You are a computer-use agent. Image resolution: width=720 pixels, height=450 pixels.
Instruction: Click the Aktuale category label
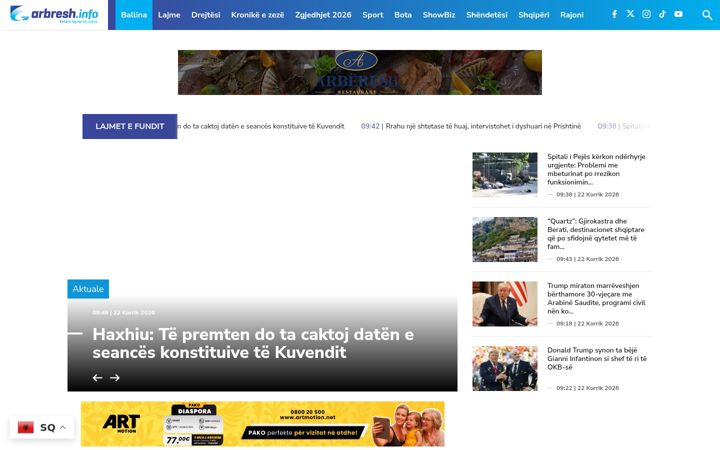[88, 289]
